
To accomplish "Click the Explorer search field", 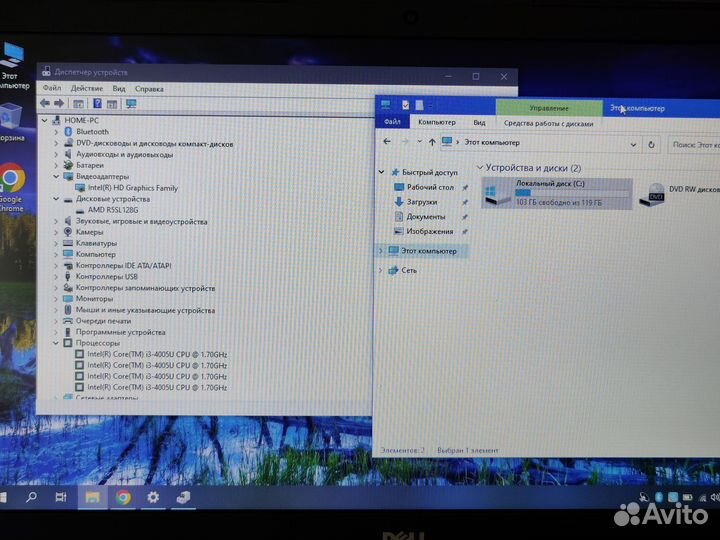I will [x=694, y=145].
